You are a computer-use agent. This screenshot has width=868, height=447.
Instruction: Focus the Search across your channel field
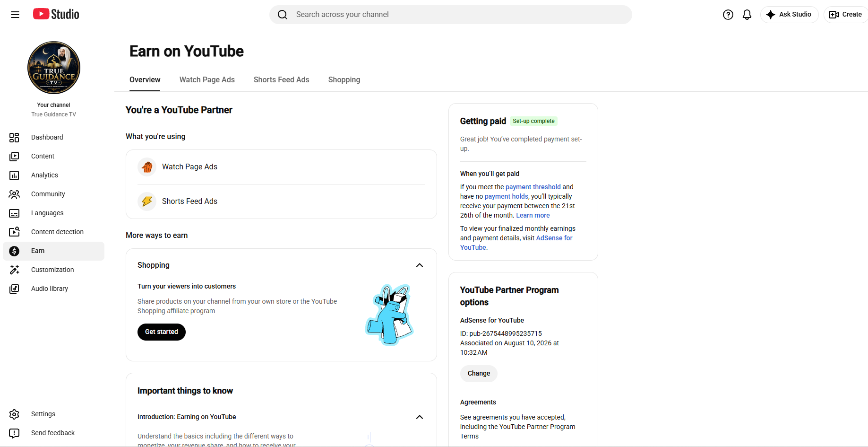(x=451, y=15)
